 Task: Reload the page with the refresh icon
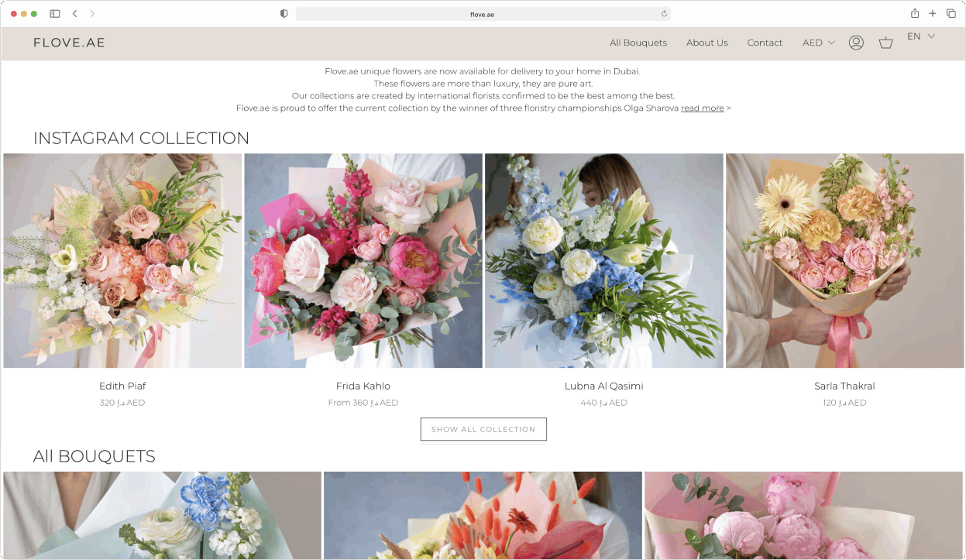pyautogui.click(x=664, y=14)
